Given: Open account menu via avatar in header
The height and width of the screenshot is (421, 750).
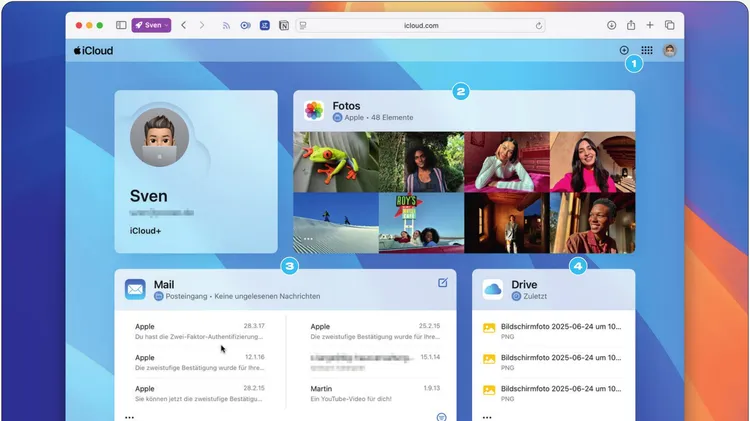Looking at the screenshot, I should point(670,50).
